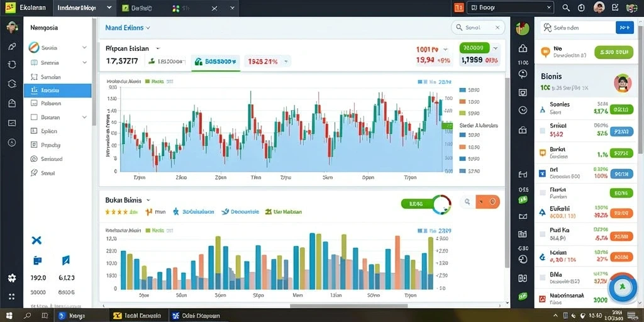This screenshot has width=644, height=322.
Task: Click blue button in Srnkal row
Action: [x=622, y=131]
